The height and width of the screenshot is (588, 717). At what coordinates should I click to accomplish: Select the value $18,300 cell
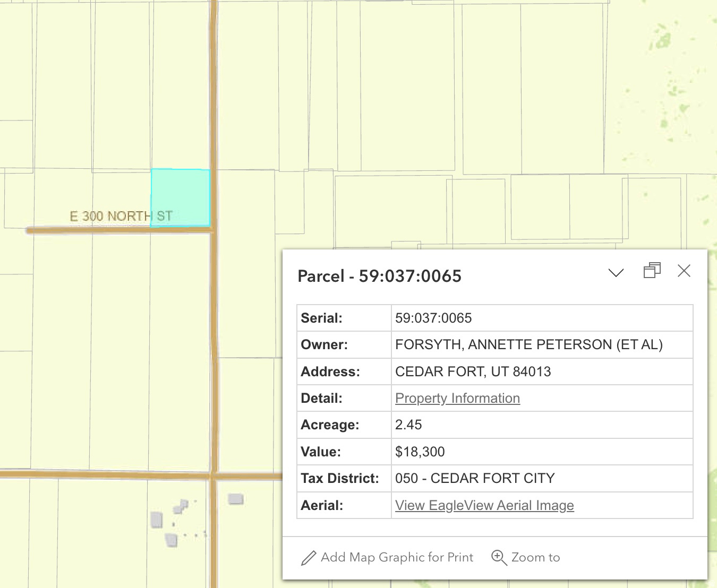click(x=542, y=452)
